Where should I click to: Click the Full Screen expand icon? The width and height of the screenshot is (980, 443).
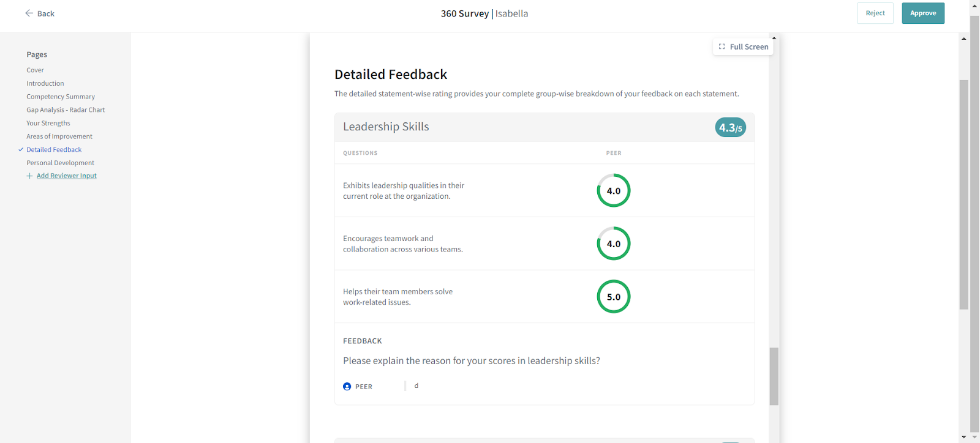pos(722,47)
